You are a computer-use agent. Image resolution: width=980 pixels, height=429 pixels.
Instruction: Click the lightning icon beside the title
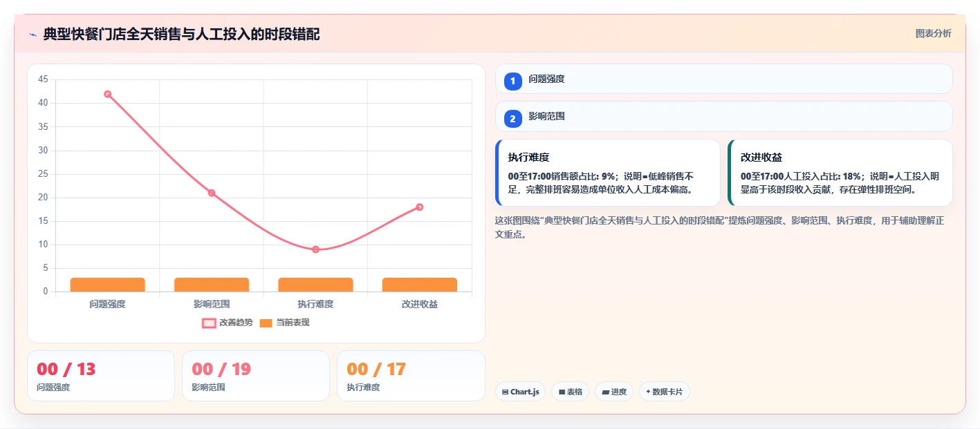(x=33, y=35)
